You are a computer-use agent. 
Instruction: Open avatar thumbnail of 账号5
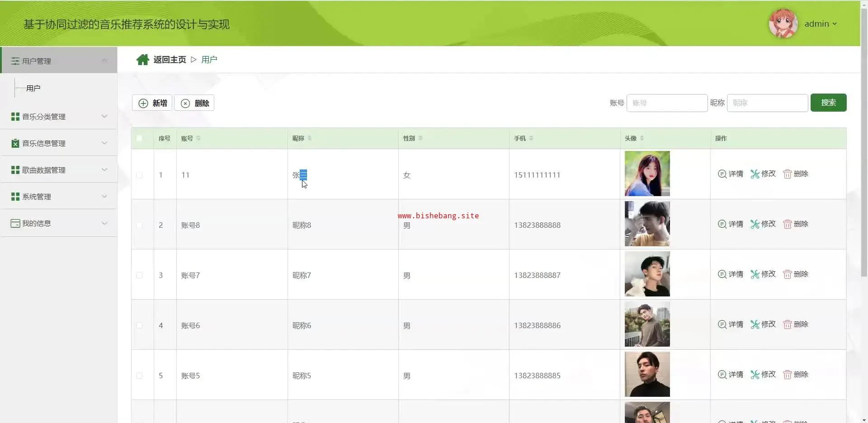point(647,374)
